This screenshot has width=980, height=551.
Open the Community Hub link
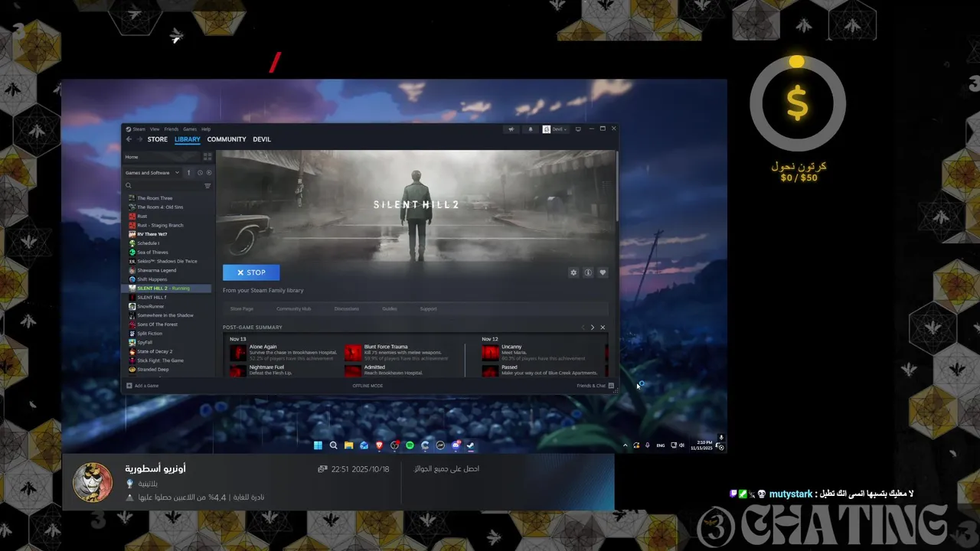tap(293, 309)
